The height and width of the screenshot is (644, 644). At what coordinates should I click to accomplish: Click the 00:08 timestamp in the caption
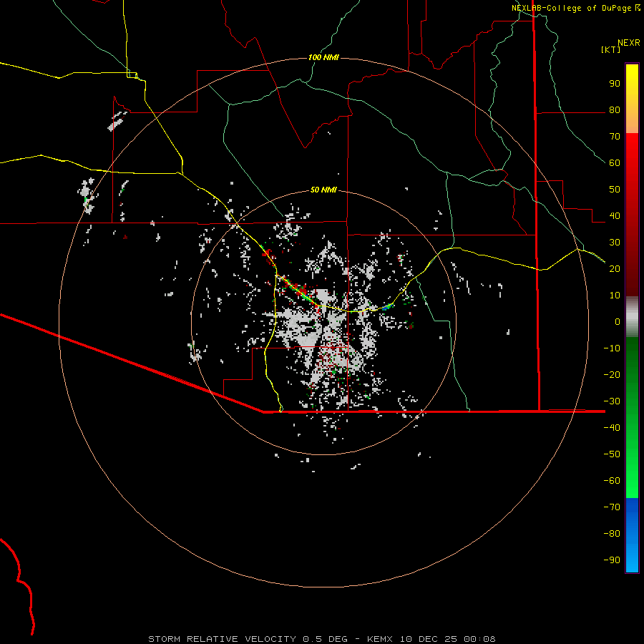pos(479,639)
